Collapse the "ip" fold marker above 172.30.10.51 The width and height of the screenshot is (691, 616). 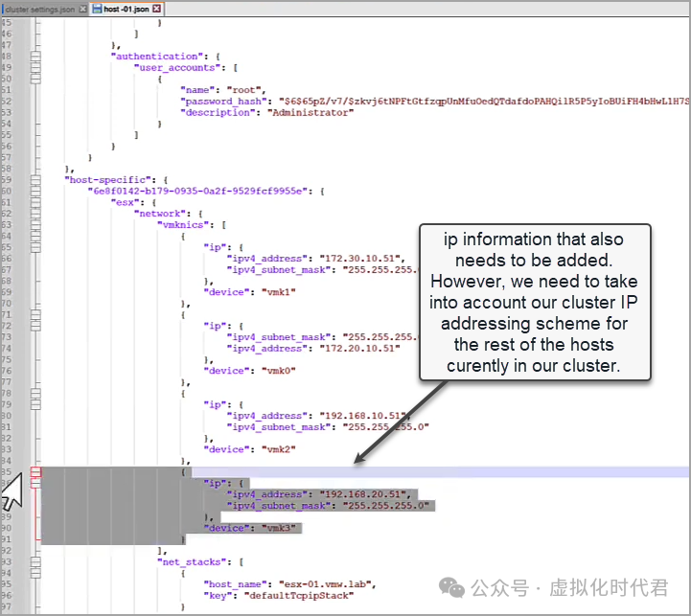click(35, 247)
